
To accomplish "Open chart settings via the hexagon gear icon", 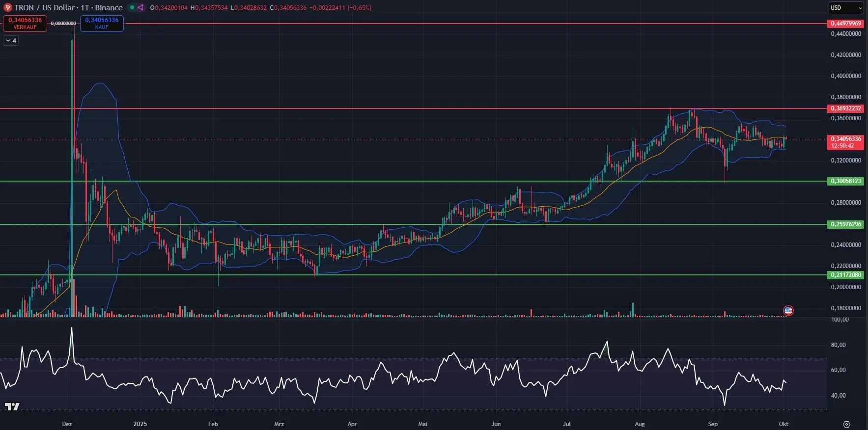I will click(x=846, y=424).
